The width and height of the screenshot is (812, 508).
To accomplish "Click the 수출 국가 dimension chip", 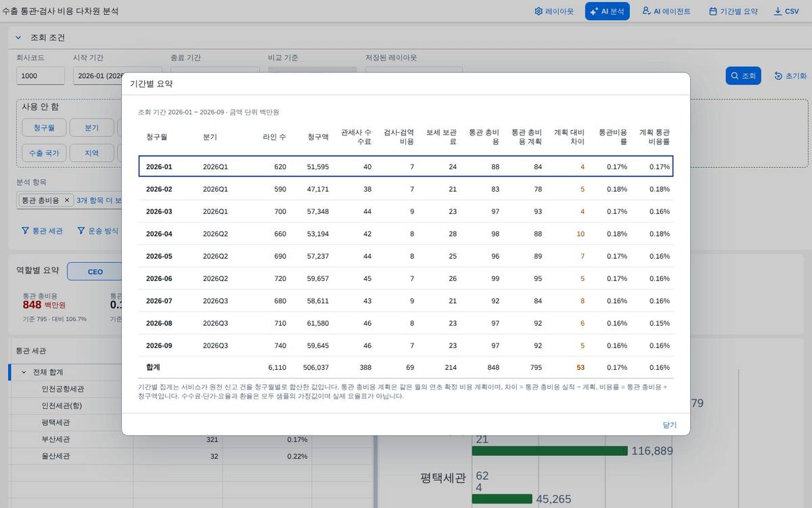I will [43, 153].
